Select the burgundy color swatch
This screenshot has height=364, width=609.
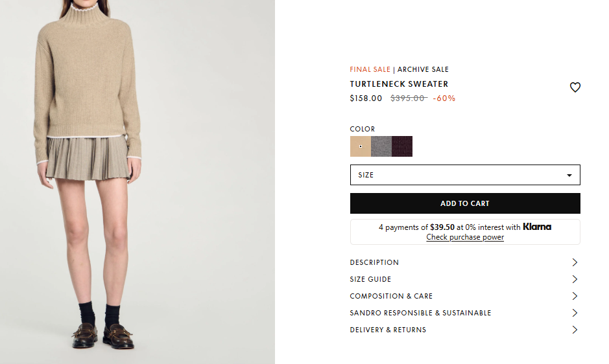(x=402, y=146)
